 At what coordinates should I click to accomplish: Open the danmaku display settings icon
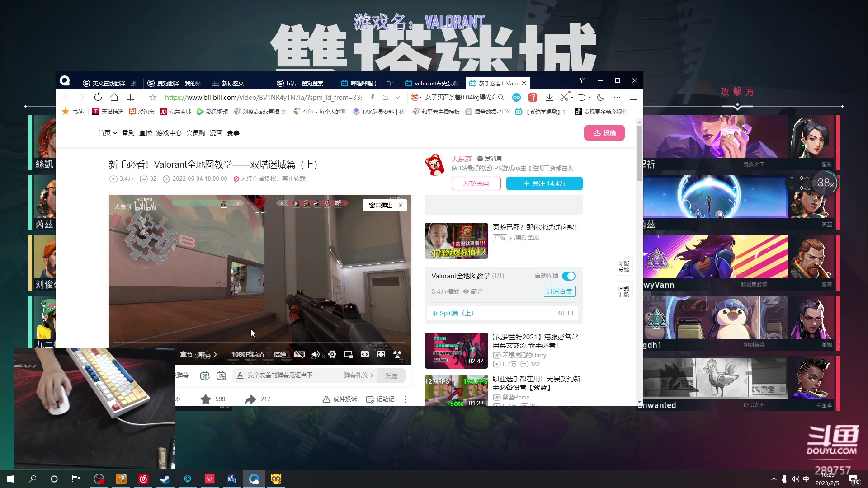221,375
